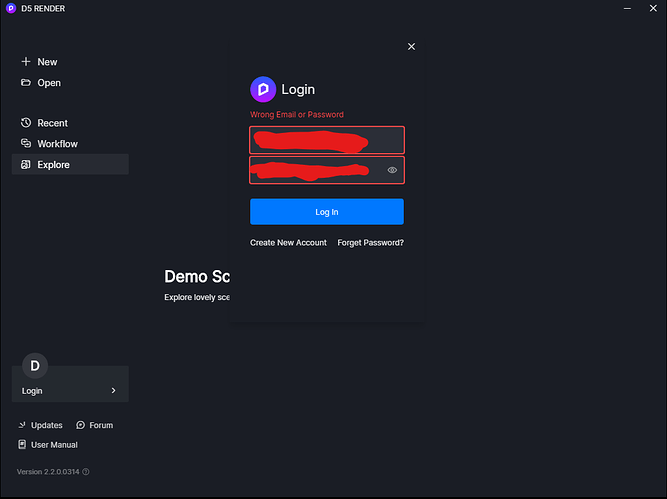Minimize the D5 Render window
Viewport: 667px width, 499px height.
pos(627,8)
